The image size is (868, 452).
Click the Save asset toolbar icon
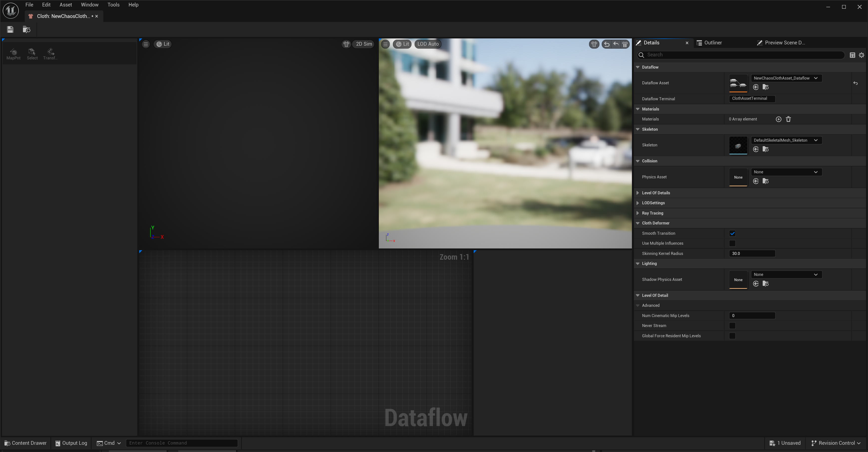click(x=10, y=30)
